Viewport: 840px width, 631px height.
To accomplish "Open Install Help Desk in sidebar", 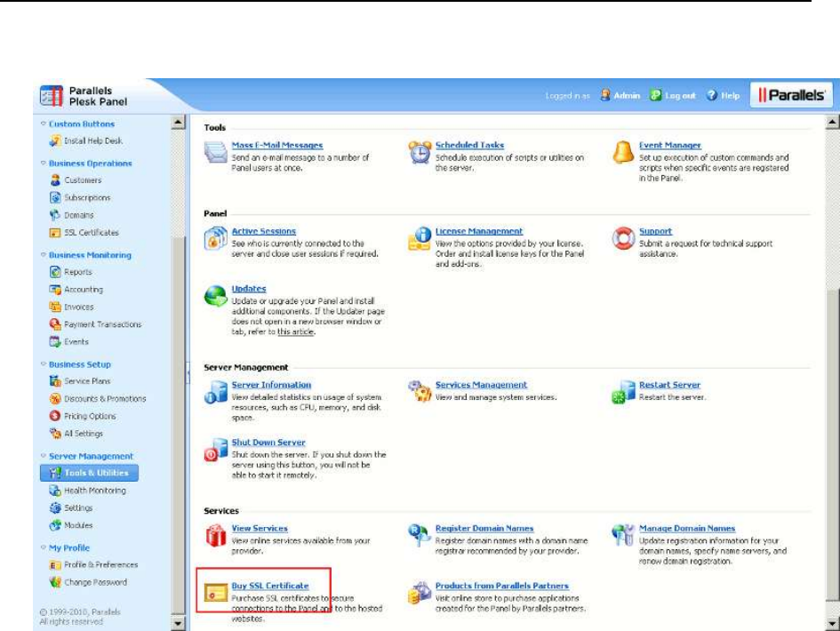I will [x=86, y=141].
